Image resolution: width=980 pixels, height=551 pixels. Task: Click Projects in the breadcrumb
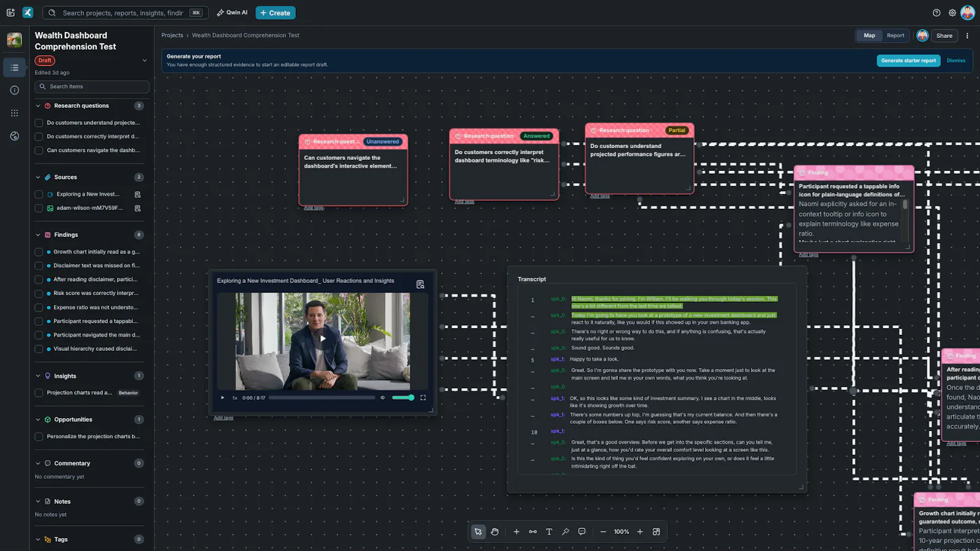(172, 36)
